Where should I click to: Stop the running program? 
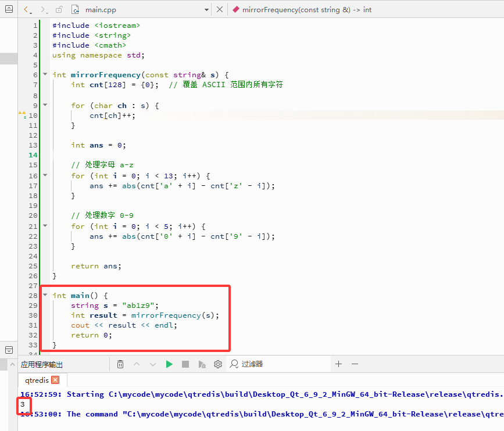point(185,364)
